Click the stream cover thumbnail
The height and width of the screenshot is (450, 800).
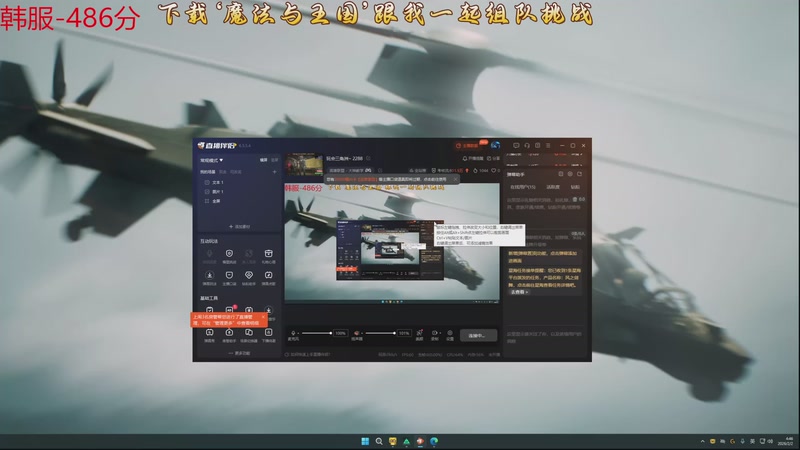tap(304, 164)
